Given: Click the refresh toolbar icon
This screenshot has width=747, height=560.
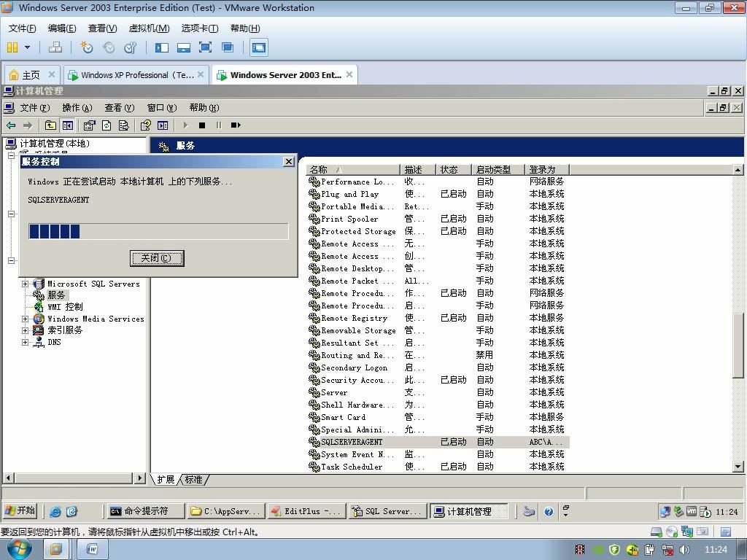Looking at the screenshot, I should [107, 125].
